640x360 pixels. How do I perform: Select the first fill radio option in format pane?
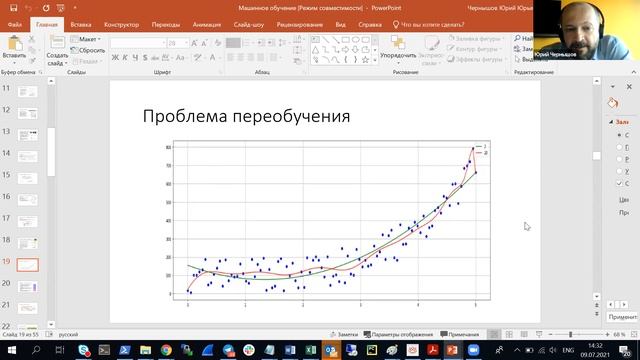(619, 135)
